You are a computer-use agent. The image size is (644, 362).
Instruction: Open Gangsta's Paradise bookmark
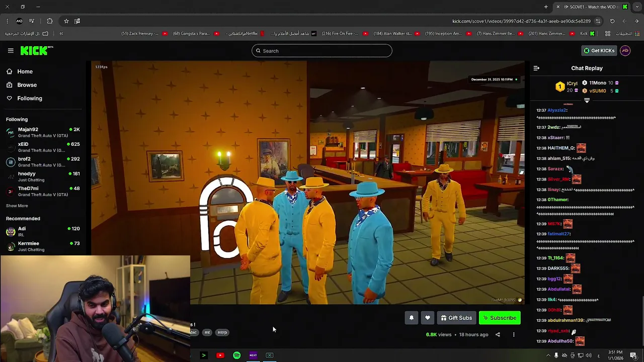196,34
